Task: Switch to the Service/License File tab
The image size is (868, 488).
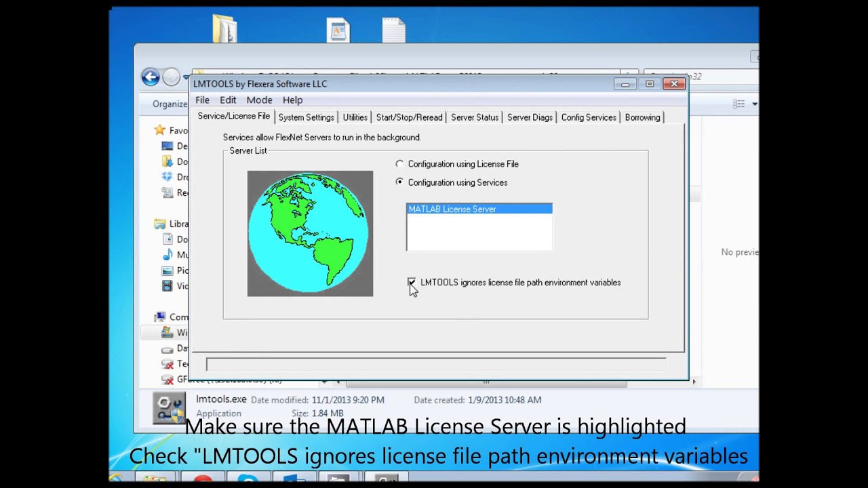Action: coord(234,117)
